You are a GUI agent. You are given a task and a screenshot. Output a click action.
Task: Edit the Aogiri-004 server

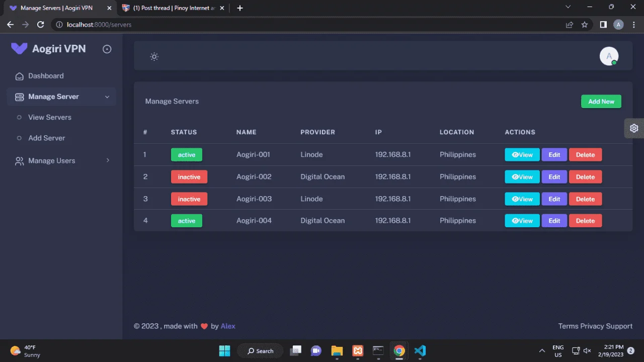click(554, 221)
